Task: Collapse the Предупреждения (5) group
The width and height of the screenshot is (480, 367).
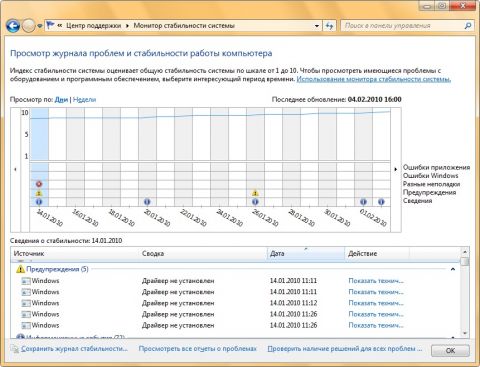Action: pos(453,269)
